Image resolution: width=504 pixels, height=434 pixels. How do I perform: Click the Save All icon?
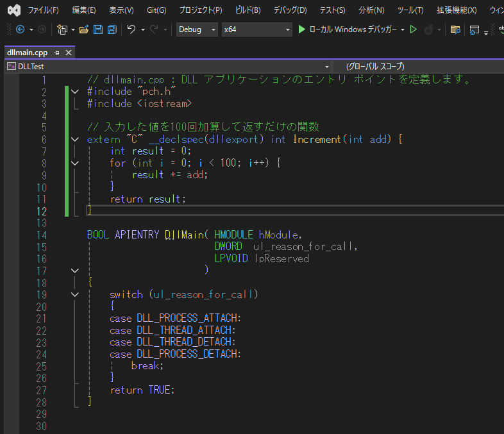click(112, 29)
